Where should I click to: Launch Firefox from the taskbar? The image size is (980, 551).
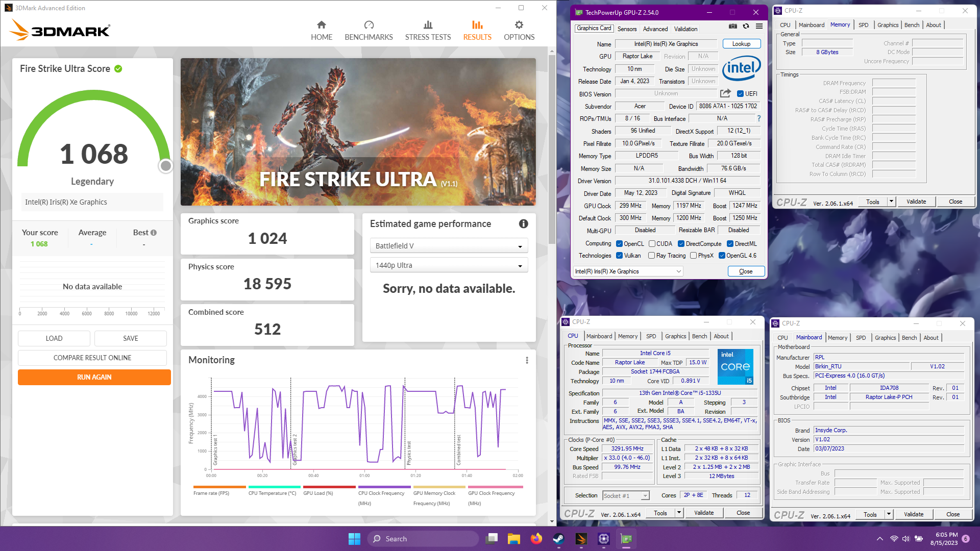(536, 539)
